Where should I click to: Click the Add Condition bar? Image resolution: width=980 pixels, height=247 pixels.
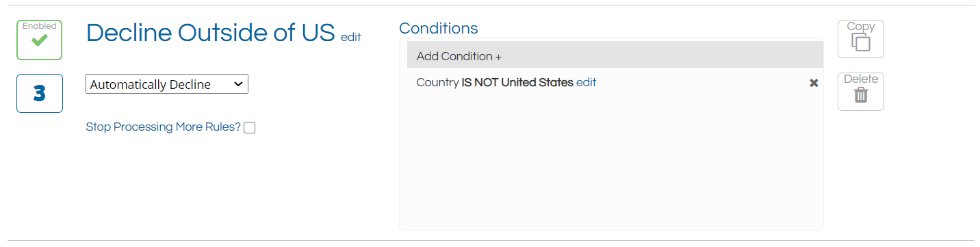coord(615,55)
